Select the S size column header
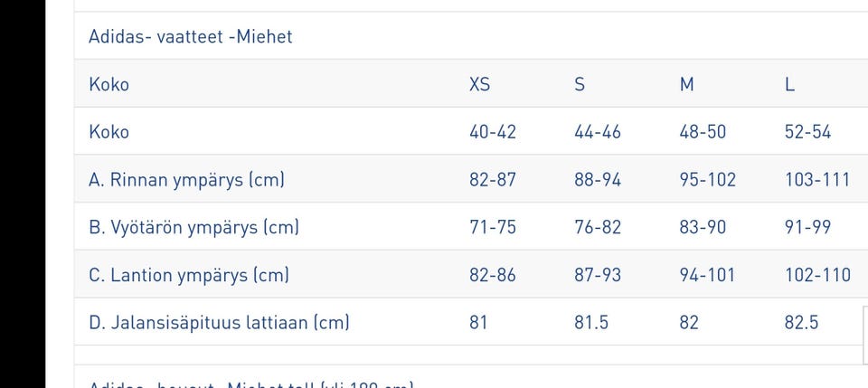868x388 pixels. [580, 84]
